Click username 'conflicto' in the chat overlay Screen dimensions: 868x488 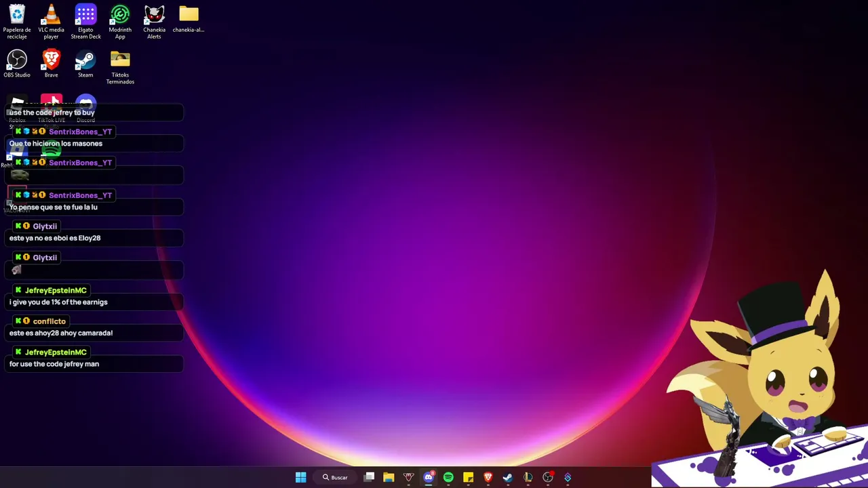tap(50, 321)
